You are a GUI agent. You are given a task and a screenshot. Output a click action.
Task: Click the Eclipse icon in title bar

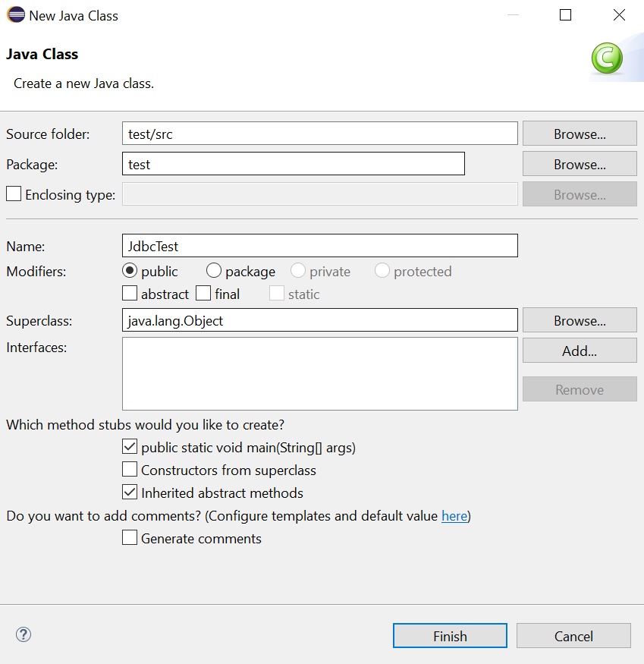point(15,15)
